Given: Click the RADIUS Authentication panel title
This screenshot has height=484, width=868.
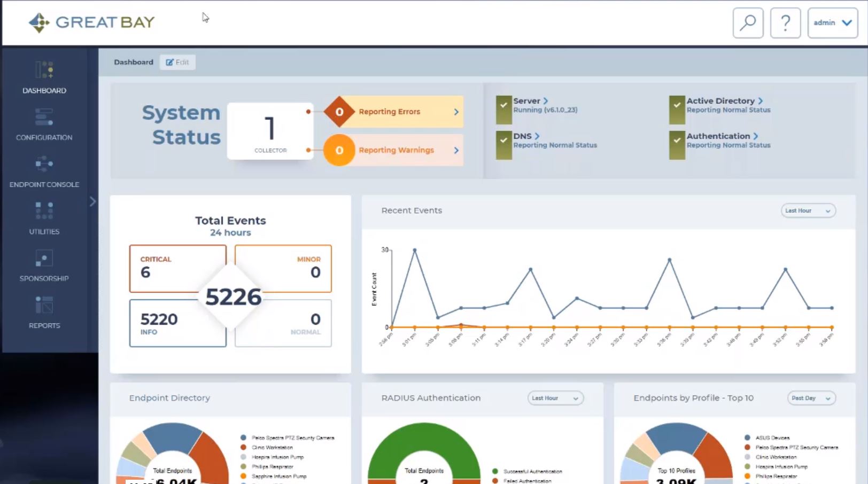Looking at the screenshot, I should coord(431,398).
